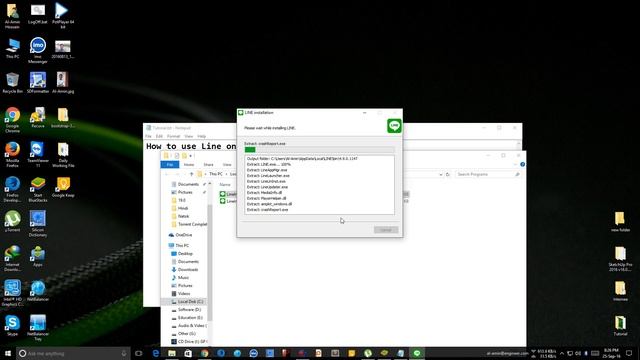The height and width of the screenshot is (360, 640).
Task: Click the Cortana Ask me anything box
Action: [x=73, y=353]
